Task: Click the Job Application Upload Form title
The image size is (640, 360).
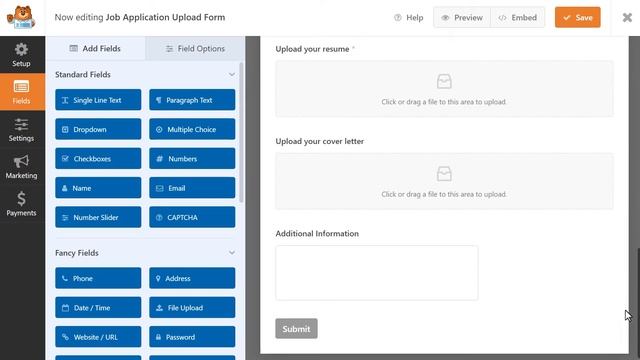Action: coord(165,17)
